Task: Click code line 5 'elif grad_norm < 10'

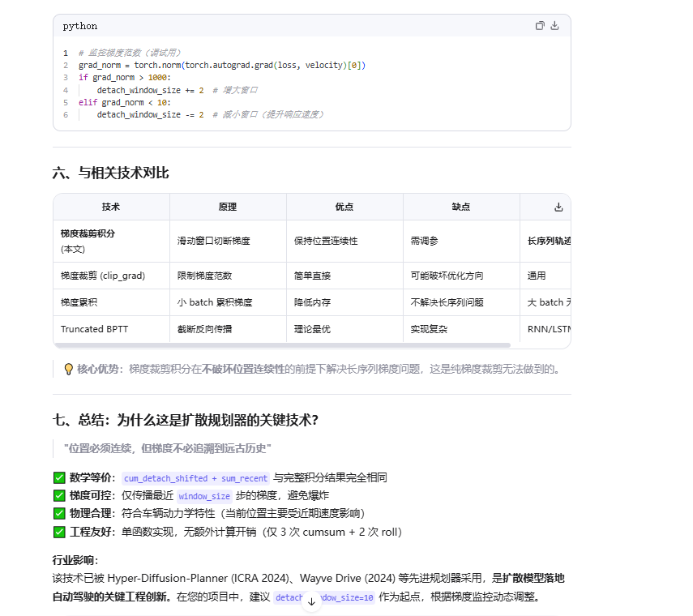Action: click(125, 102)
